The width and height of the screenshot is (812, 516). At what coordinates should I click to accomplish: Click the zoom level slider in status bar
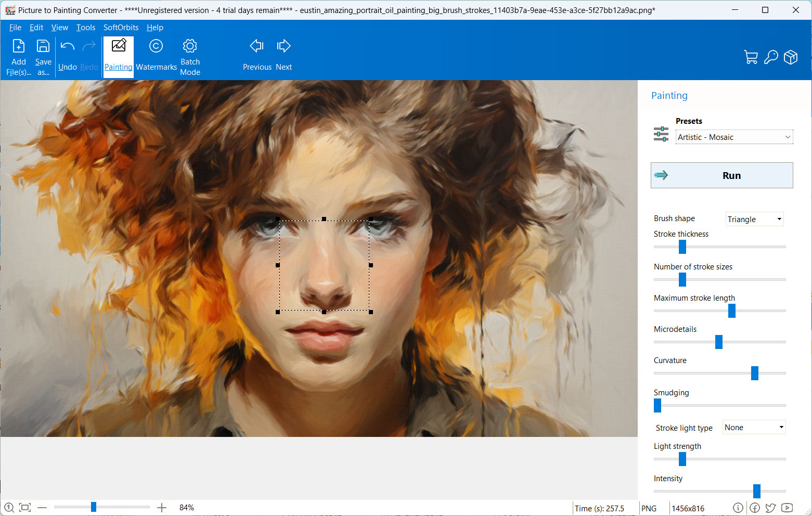pyautogui.click(x=101, y=507)
